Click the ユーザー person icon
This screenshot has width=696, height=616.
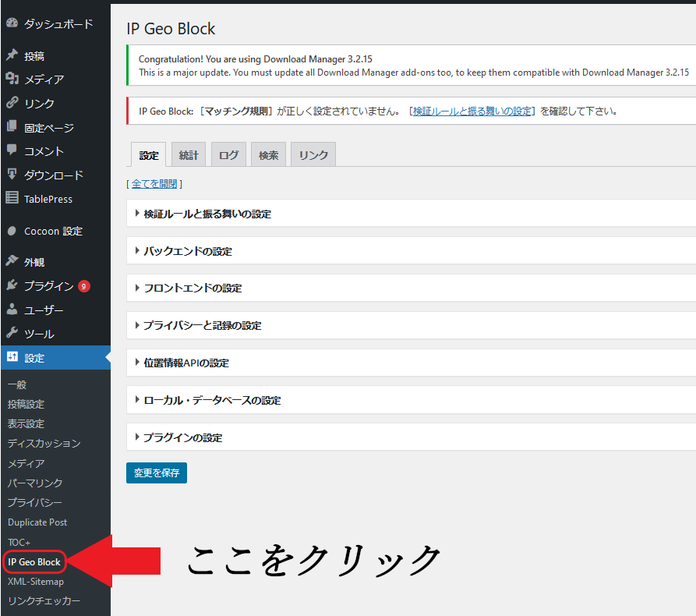[x=12, y=309]
